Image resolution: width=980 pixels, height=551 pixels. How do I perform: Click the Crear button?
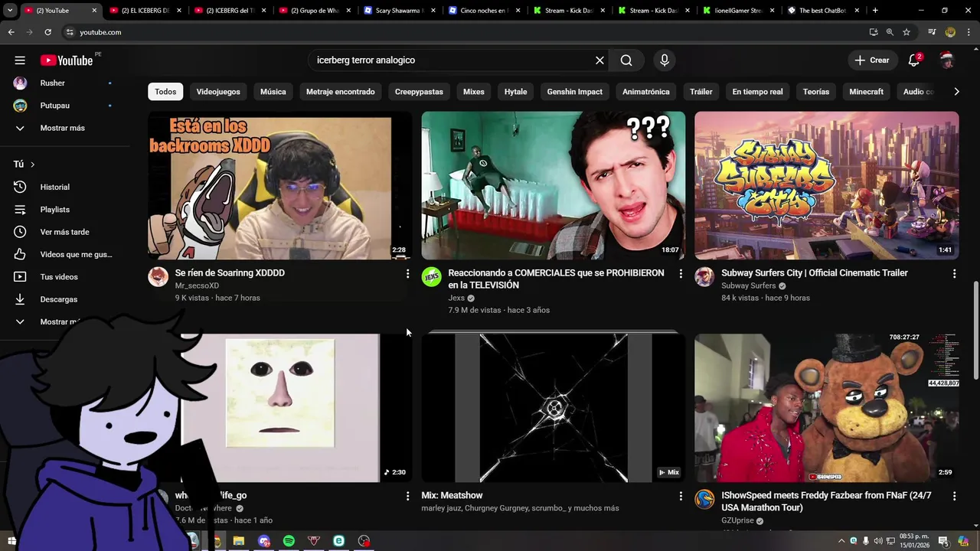tap(872, 60)
